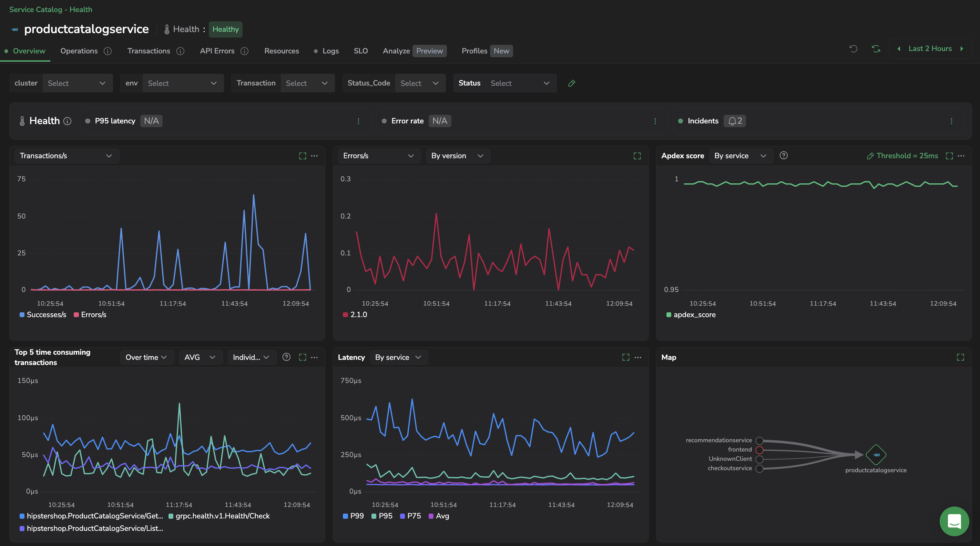Open the Apdex score help icon
This screenshot has height=546, width=980.
pyautogui.click(x=783, y=155)
